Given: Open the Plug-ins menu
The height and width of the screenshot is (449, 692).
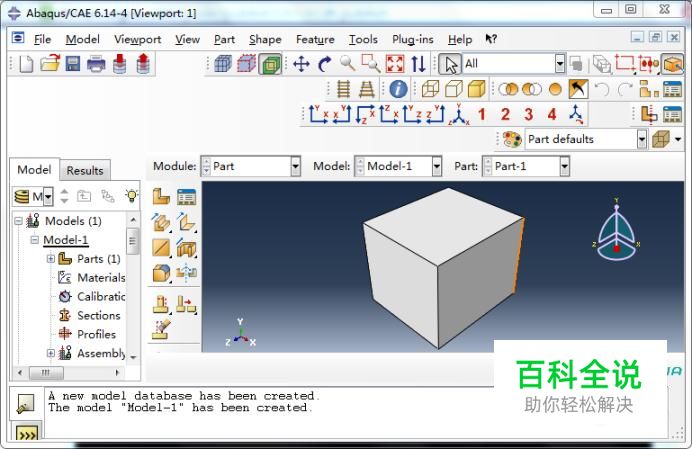Looking at the screenshot, I should [413, 39].
